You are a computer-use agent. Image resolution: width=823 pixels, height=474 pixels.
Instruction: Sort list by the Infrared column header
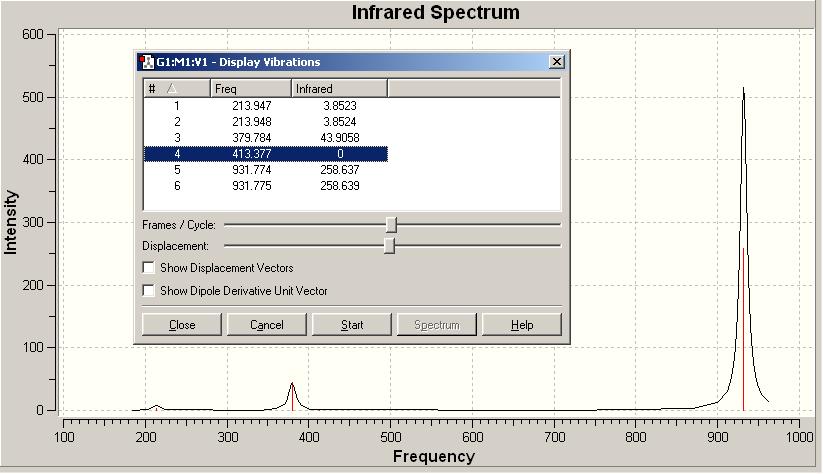[340, 89]
